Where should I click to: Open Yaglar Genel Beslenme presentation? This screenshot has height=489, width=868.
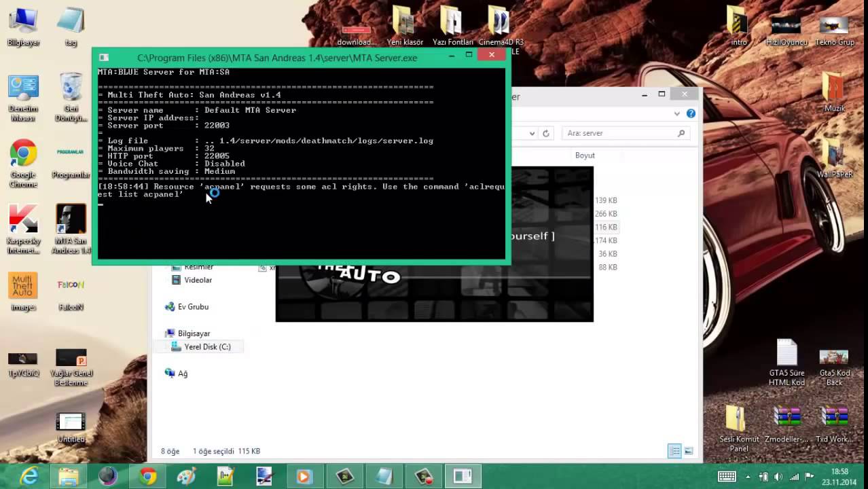(x=71, y=367)
